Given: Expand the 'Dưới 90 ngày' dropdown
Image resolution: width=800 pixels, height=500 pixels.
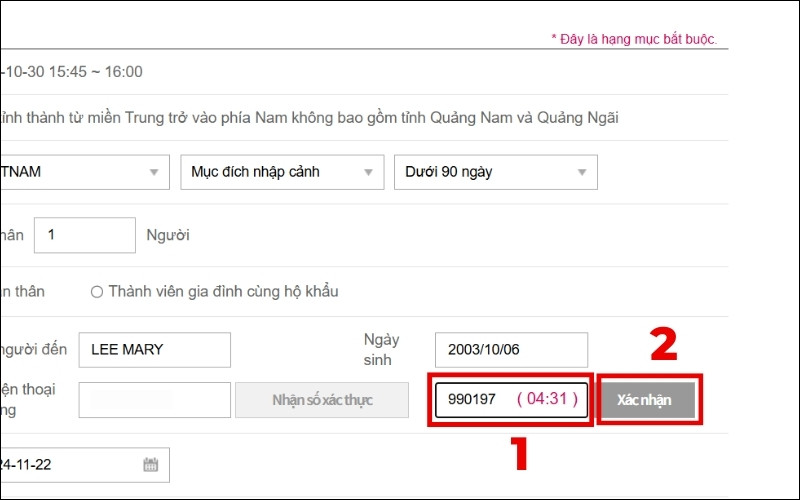Looking at the screenshot, I should (495, 172).
